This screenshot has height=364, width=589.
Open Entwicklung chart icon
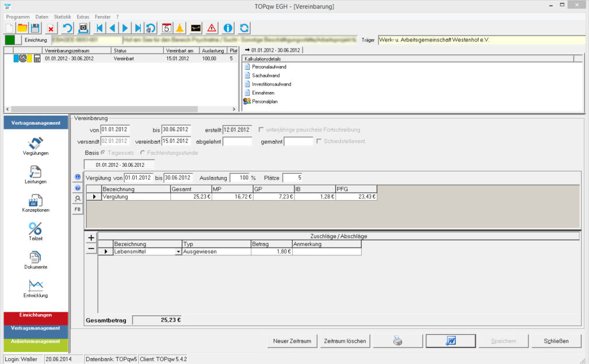tap(35, 286)
